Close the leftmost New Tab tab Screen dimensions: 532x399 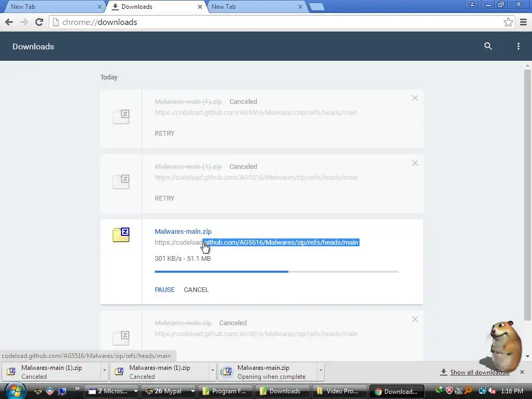pos(99,7)
